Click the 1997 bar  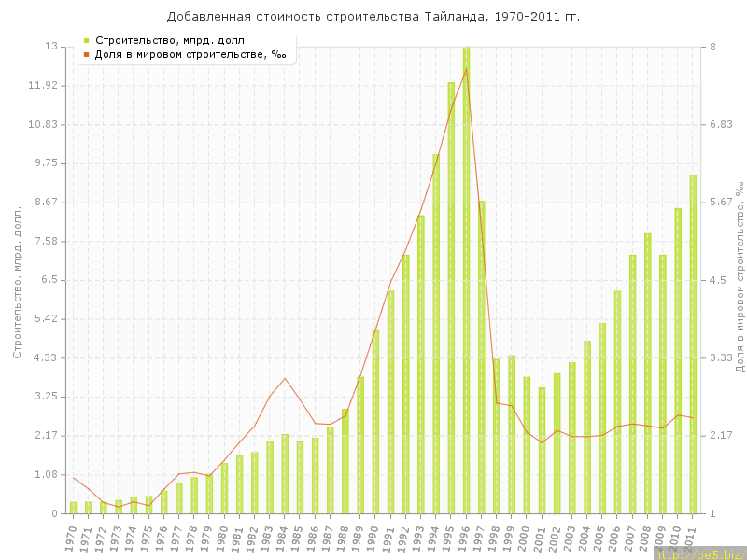(481, 357)
